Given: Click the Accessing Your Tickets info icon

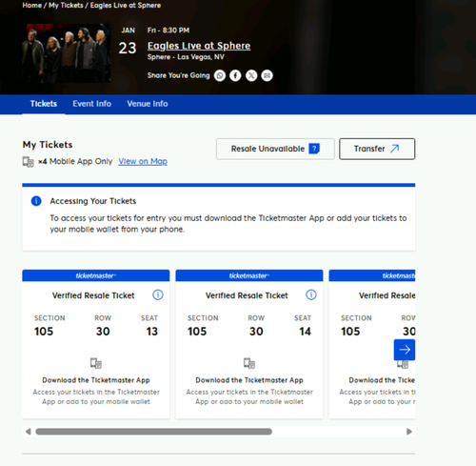Looking at the screenshot, I should coord(36,201).
